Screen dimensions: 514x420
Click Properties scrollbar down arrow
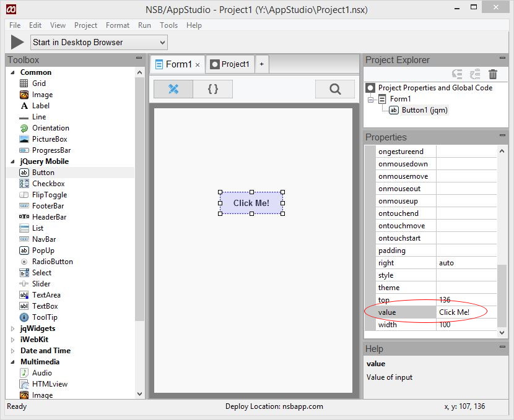tap(502, 333)
